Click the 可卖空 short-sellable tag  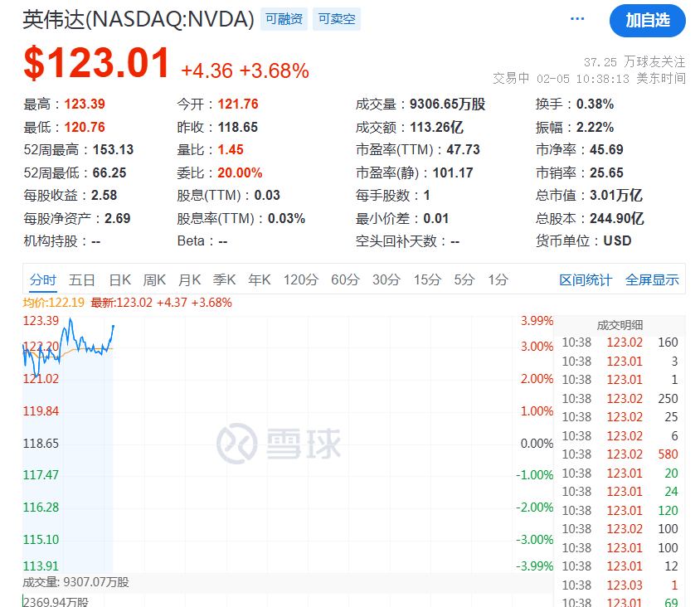pos(336,18)
